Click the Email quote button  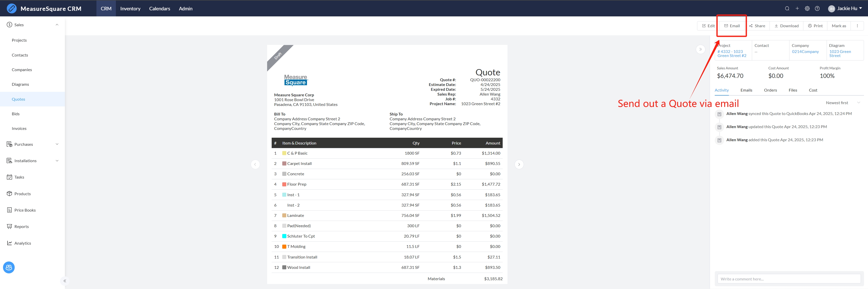click(732, 26)
